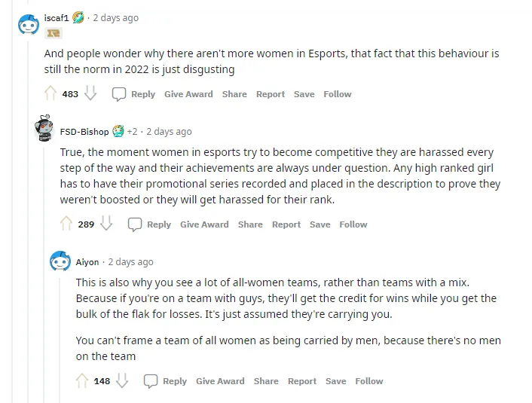Upvote FSD-Bishop's comment
Image resolution: width=532 pixels, height=403 pixels.
(67, 224)
